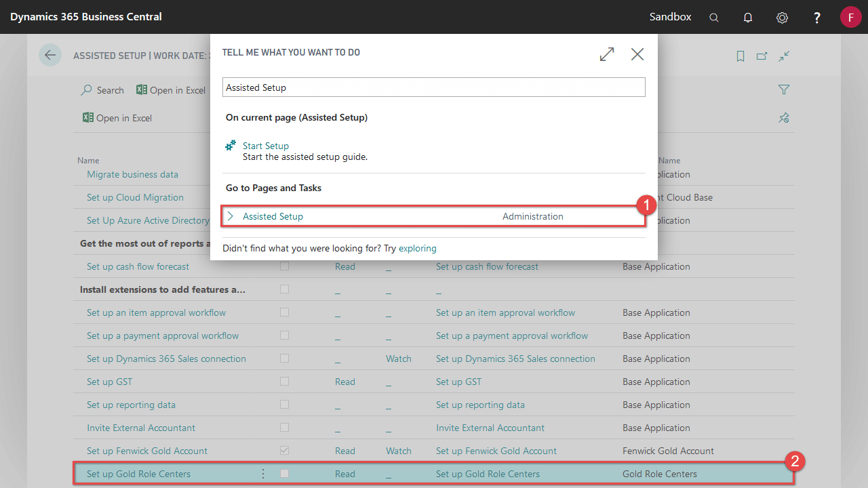Expand the Assisted Setup result chevron
The width and height of the screenshot is (868, 488).
click(231, 216)
